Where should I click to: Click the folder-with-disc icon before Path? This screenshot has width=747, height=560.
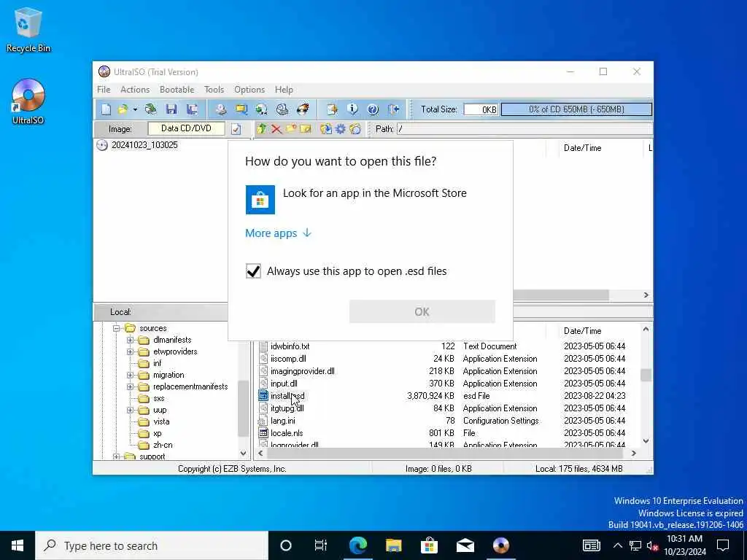pyautogui.click(x=355, y=128)
